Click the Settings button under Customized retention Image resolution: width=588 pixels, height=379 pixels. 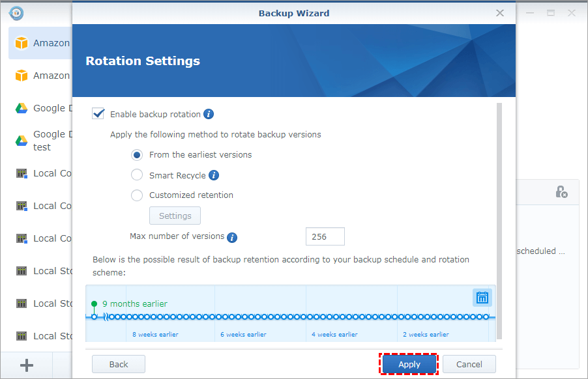click(x=175, y=216)
